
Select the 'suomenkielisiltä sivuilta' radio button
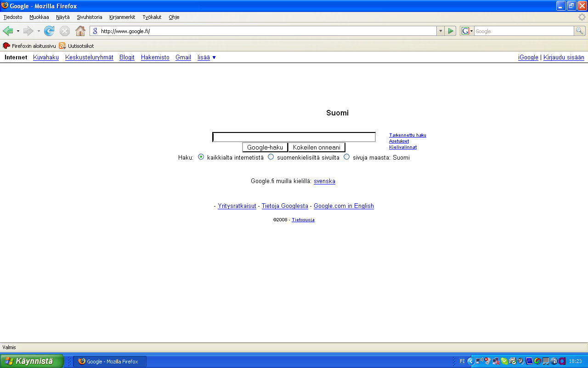pyautogui.click(x=271, y=157)
